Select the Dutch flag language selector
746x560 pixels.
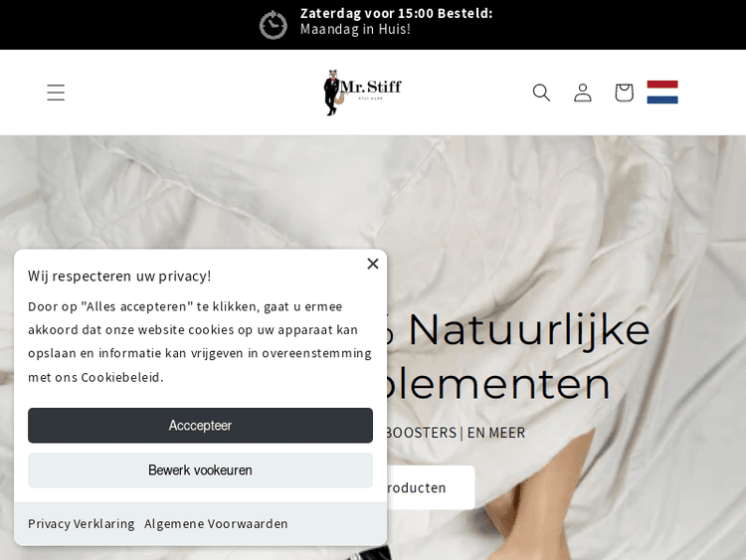pyautogui.click(x=662, y=92)
